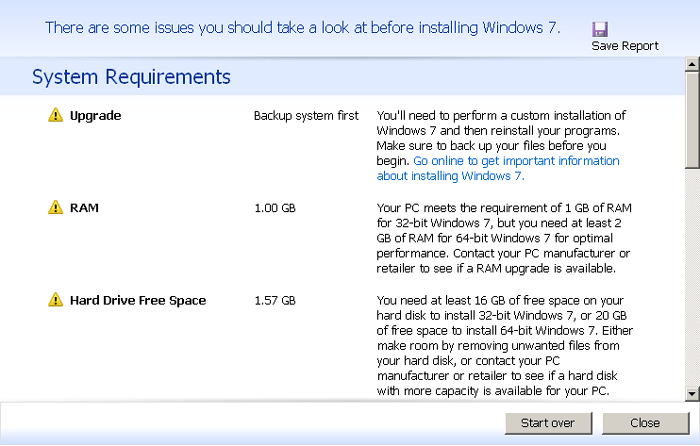Image resolution: width=700 pixels, height=446 pixels.
Task: Click the 1.00 GB RAM value
Action: 275,208
